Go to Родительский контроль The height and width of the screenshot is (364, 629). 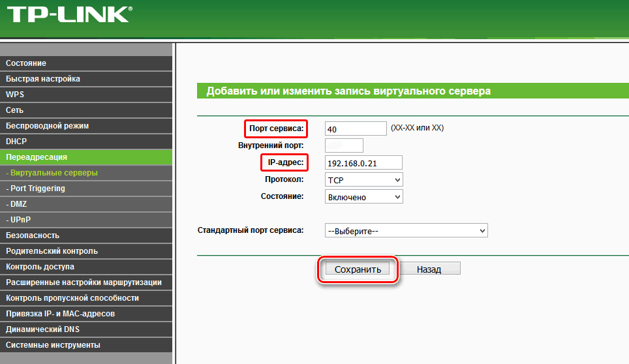point(86,251)
